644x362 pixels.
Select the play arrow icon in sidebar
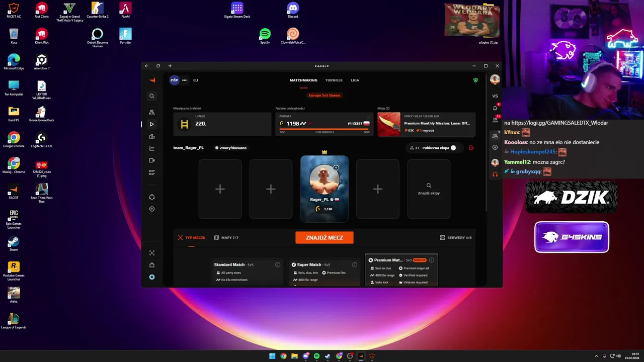(152, 124)
